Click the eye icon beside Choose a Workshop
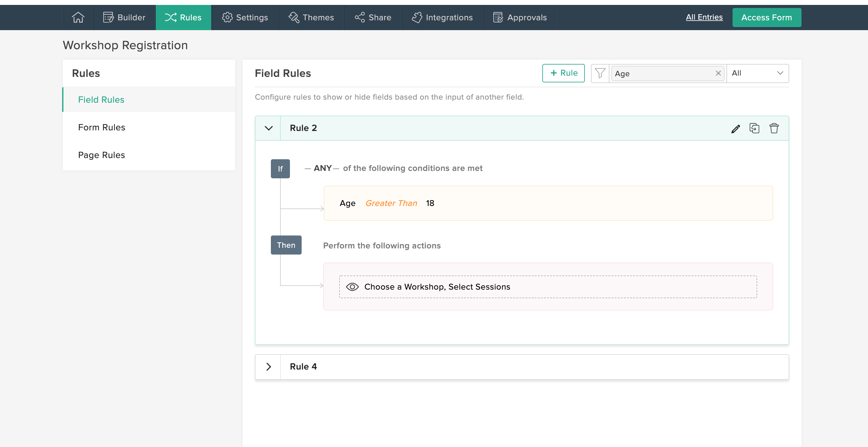 [x=352, y=287]
